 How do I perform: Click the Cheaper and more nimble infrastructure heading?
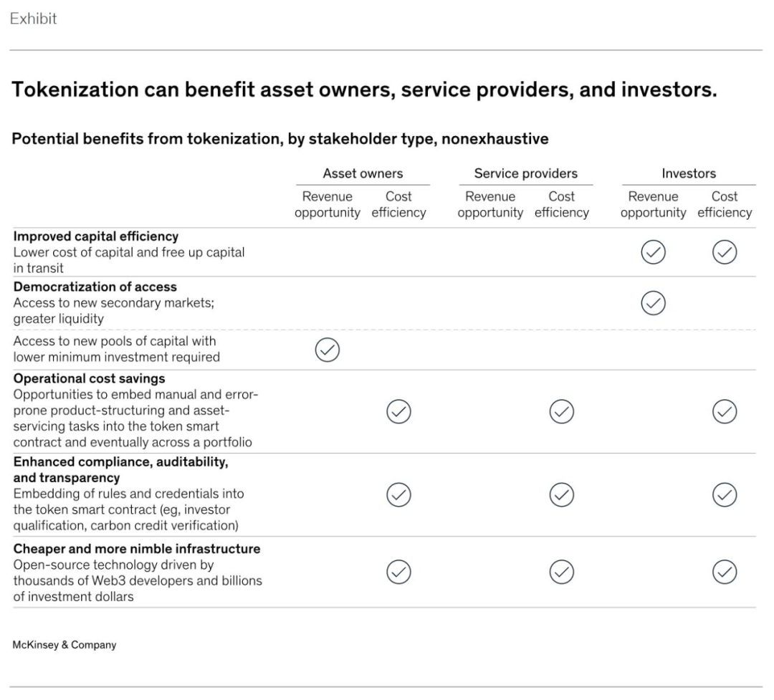pos(136,550)
